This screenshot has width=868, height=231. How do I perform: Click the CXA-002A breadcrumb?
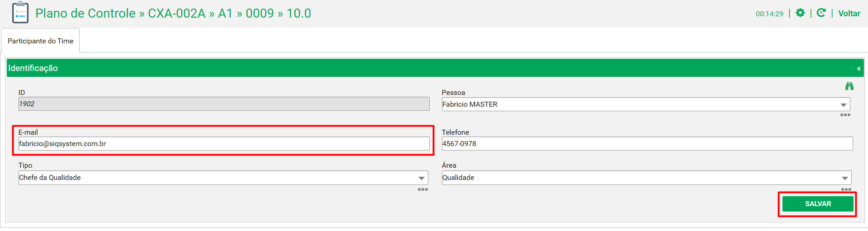coord(177,13)
